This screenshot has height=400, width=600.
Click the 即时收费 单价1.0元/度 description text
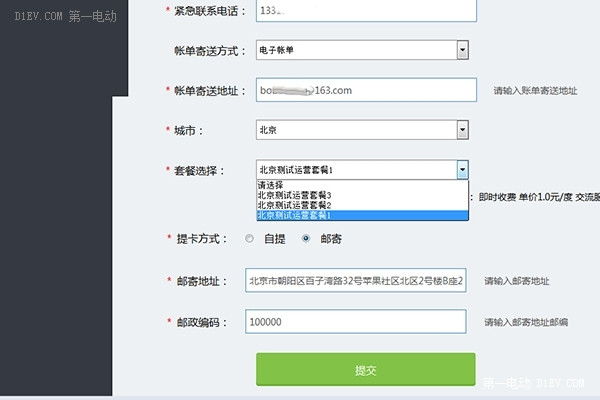(539, 197)
